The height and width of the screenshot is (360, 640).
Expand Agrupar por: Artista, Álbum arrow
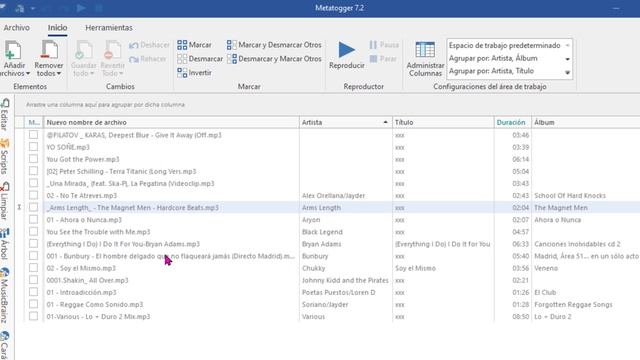click(567, 59)
